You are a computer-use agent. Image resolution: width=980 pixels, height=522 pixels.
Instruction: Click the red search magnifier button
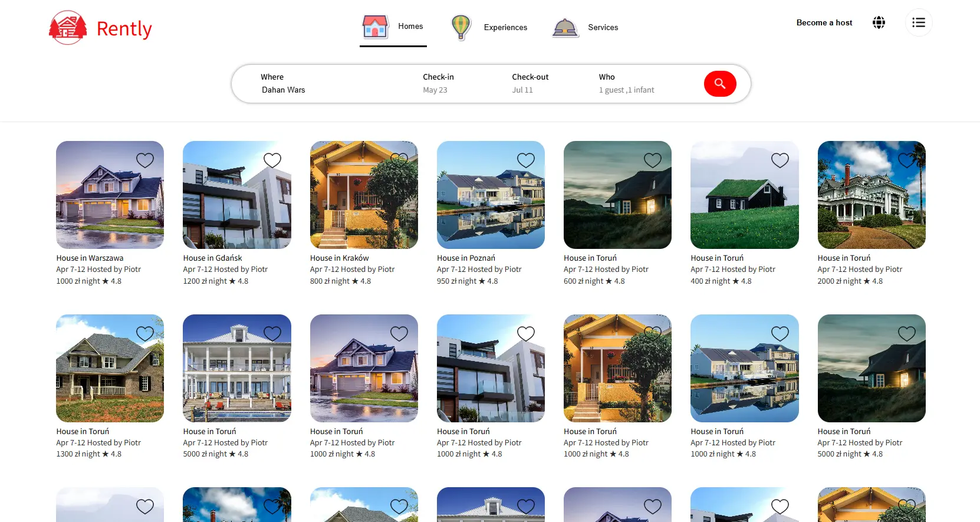point(720,84)
